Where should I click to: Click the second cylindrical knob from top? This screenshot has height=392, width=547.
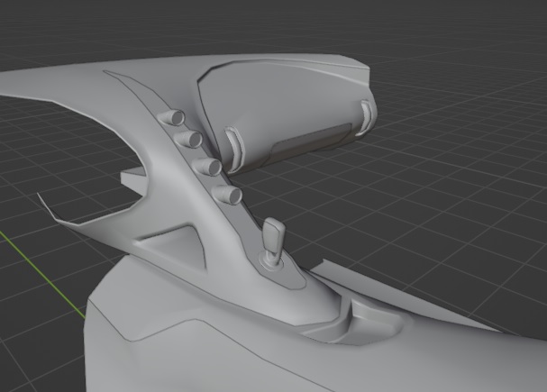point(188,139)
